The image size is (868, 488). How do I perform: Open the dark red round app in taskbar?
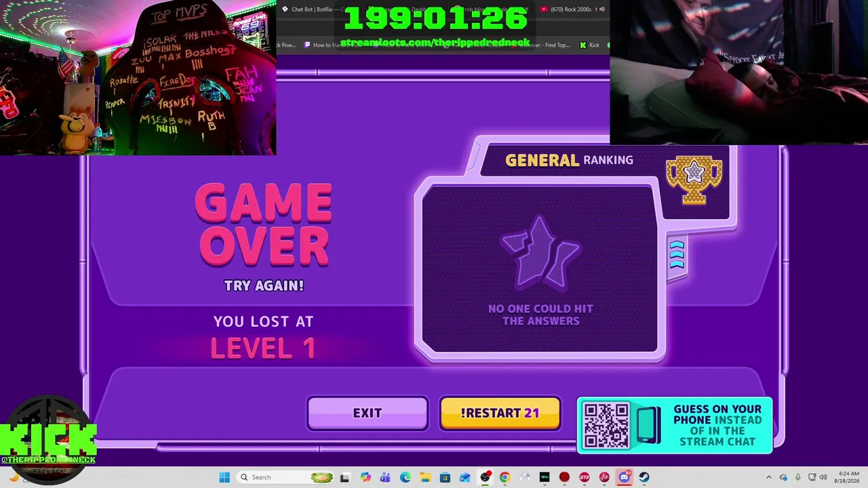564,477
